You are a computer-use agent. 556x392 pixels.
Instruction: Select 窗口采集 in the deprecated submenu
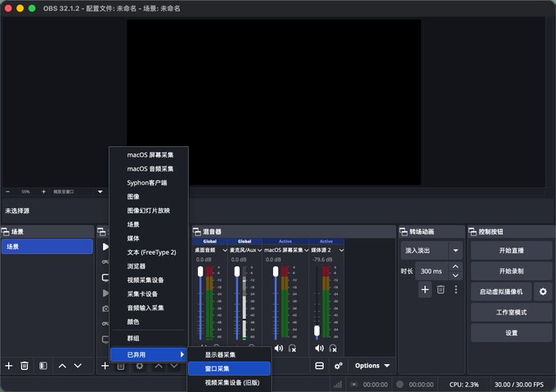(230, 368)
